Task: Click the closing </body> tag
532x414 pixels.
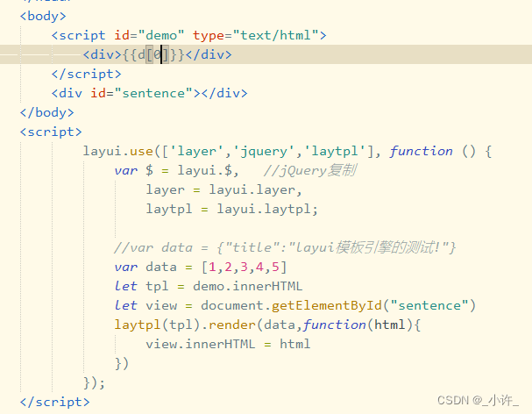Action: pyautogui.click(x=46, y=113)
